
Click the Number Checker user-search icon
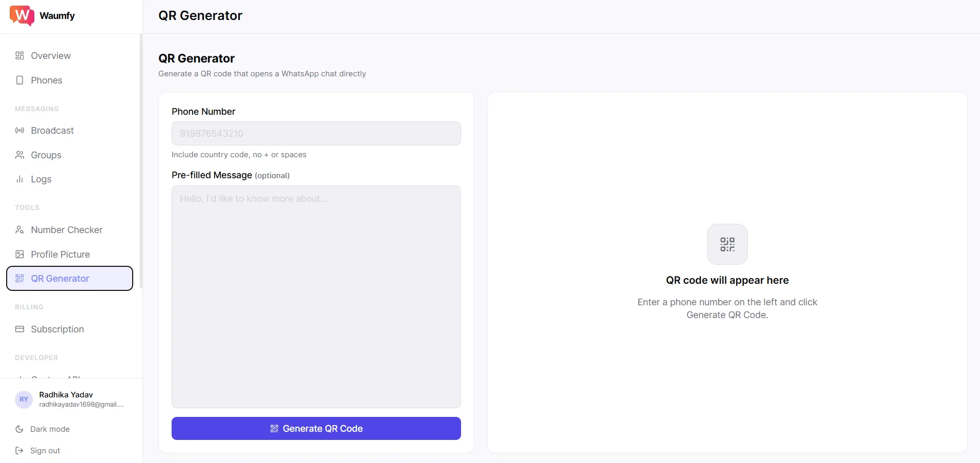[x=19, y=230]
